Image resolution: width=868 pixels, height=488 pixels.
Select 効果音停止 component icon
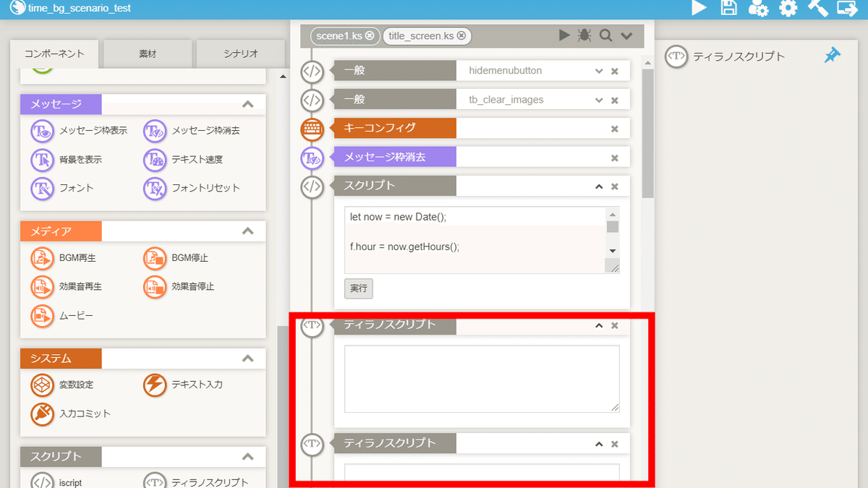click(156, 287)
